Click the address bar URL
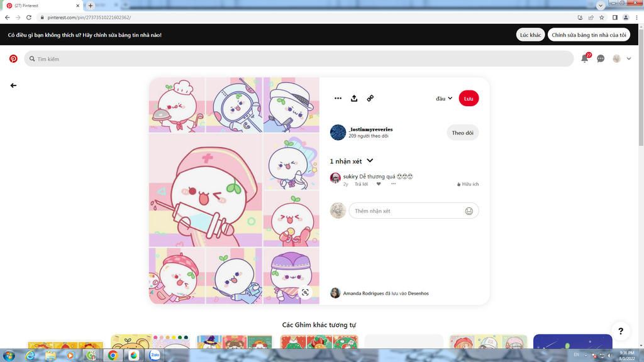This screenshot has height=362, width=644. [89, 18]
